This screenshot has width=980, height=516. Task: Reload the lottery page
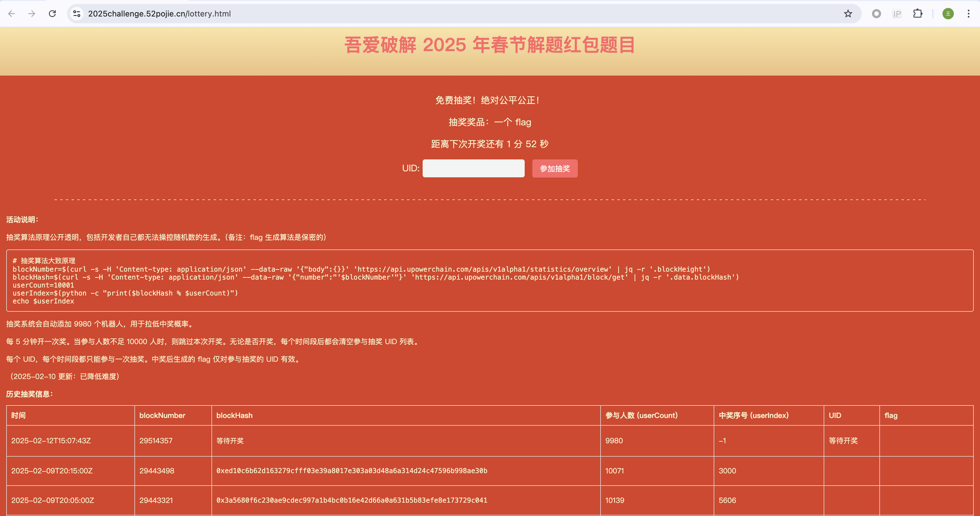(53, 14)
